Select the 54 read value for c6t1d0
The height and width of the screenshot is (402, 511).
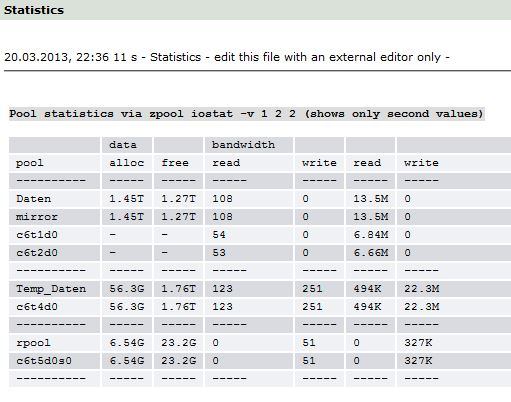pos(219,235)
